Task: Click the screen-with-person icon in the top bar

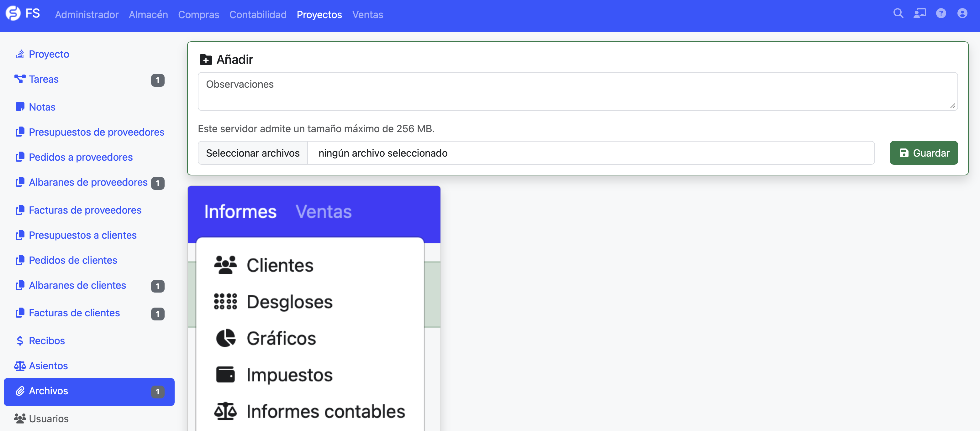Action: [x=919, y=14]
